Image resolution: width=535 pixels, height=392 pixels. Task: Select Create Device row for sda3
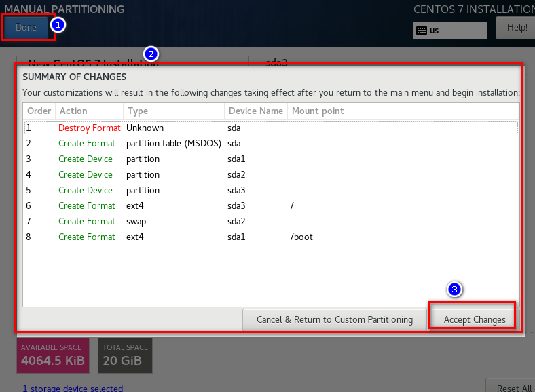click(x=271, y=190)
